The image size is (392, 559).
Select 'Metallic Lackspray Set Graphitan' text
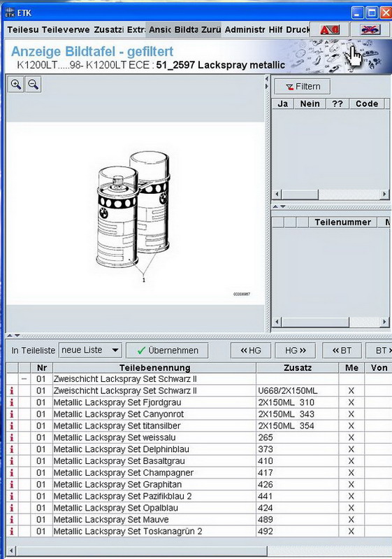[117, 485]
